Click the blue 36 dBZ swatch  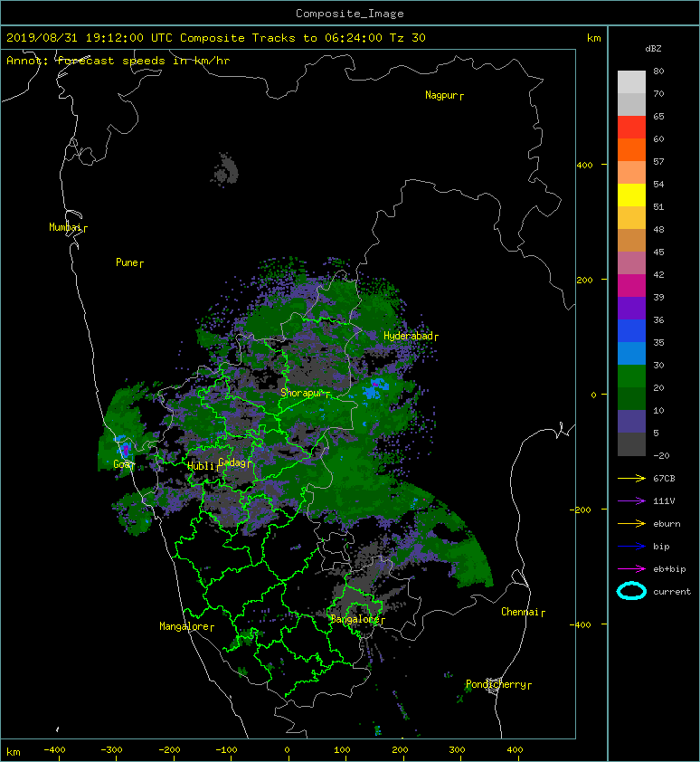tap(631, 331)
